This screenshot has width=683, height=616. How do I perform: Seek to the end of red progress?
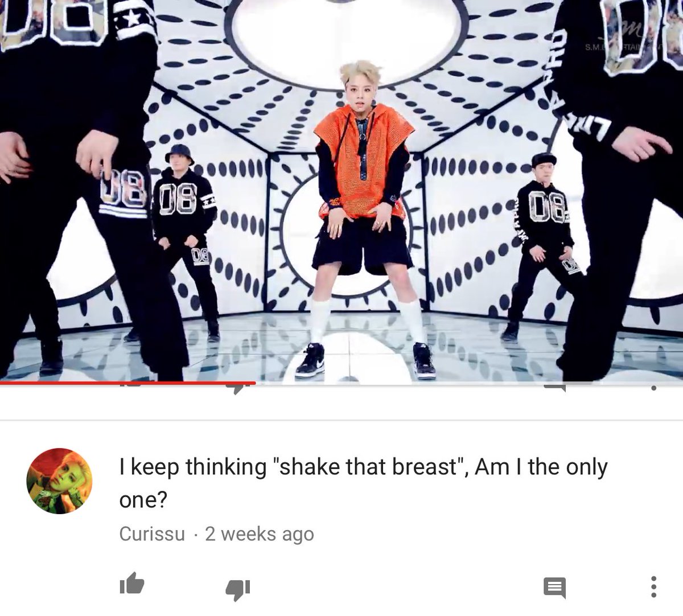[255, 383]
